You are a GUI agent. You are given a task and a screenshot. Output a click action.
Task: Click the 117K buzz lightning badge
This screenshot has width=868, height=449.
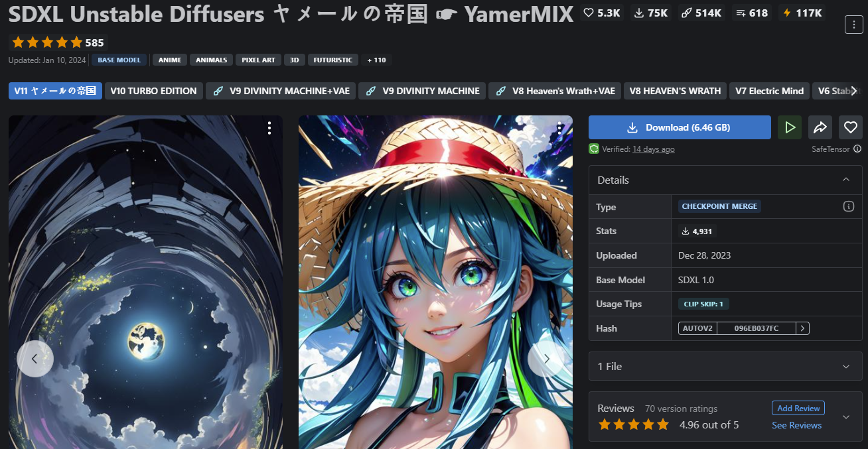(x=802, y=13)
